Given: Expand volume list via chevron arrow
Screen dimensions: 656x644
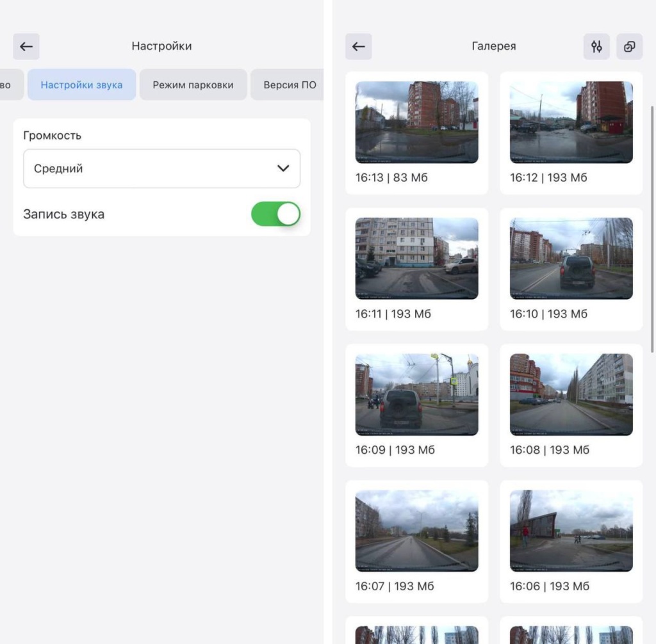Looking at the screenshot, I should [283, 168].
